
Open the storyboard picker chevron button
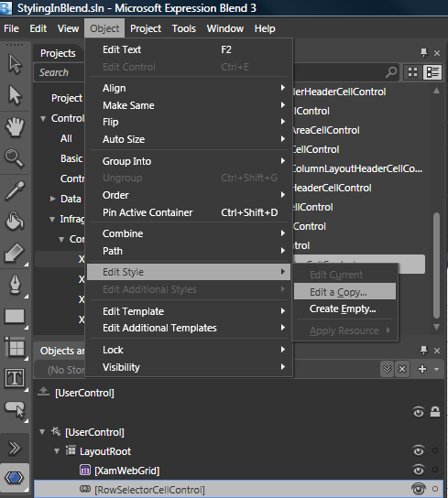387,369
